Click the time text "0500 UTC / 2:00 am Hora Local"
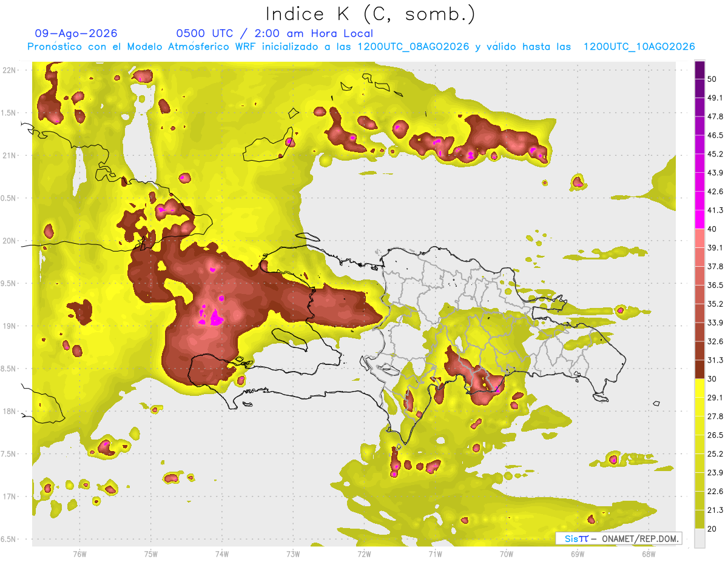Viewport: 728px width, 562px height. [x=275, y=33]
